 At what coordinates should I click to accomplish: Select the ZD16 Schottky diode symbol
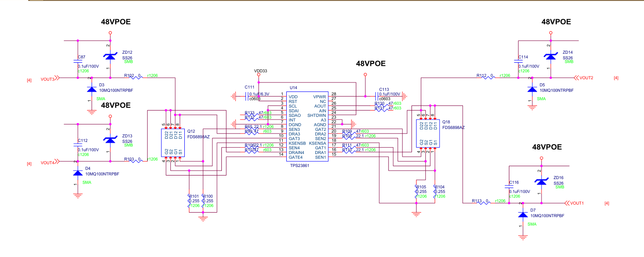coord(542,181)
